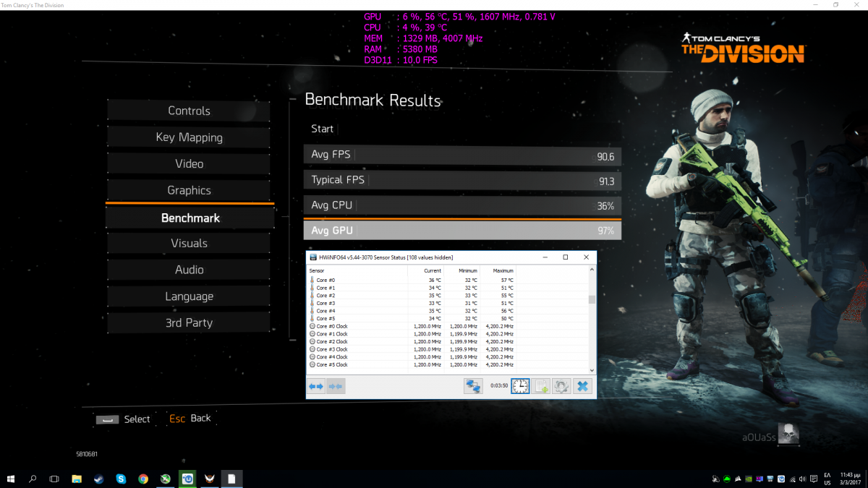Image resolution: width=868 pixels, height=488 pixels.
Task: Select the Core #1 temperature row label
Action: [x=325, y=288]
